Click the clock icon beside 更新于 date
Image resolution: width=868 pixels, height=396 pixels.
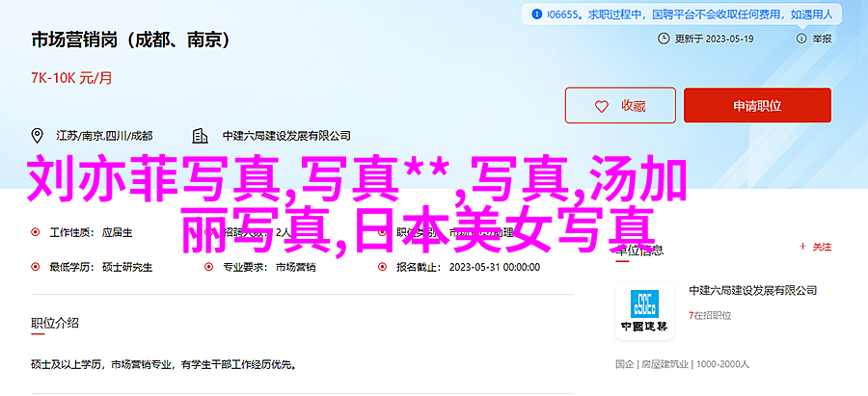pos(664,39)
